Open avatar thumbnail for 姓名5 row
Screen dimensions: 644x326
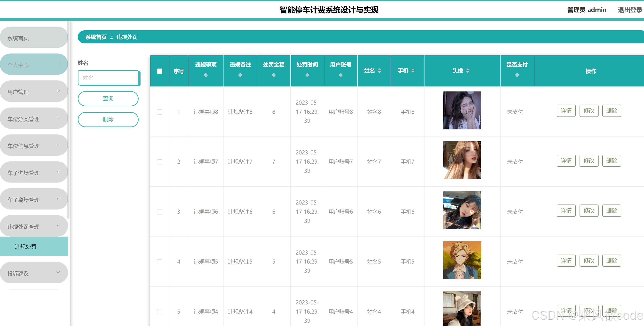[x=462, y=260]
